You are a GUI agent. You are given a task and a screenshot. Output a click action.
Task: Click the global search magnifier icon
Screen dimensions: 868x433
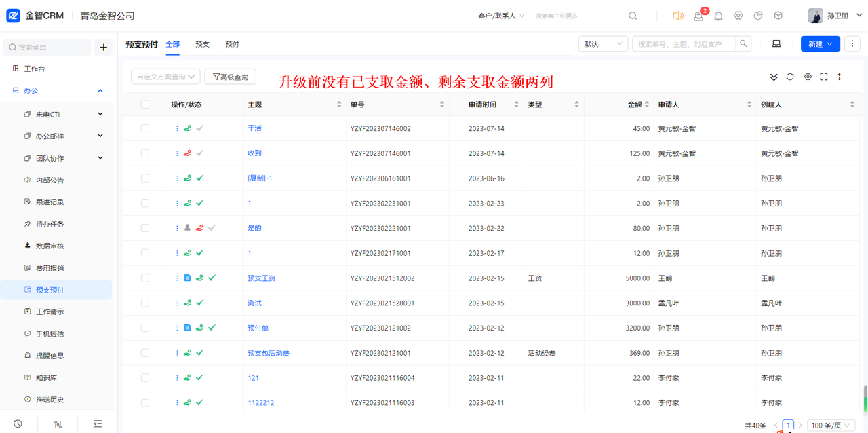point(633,16)
